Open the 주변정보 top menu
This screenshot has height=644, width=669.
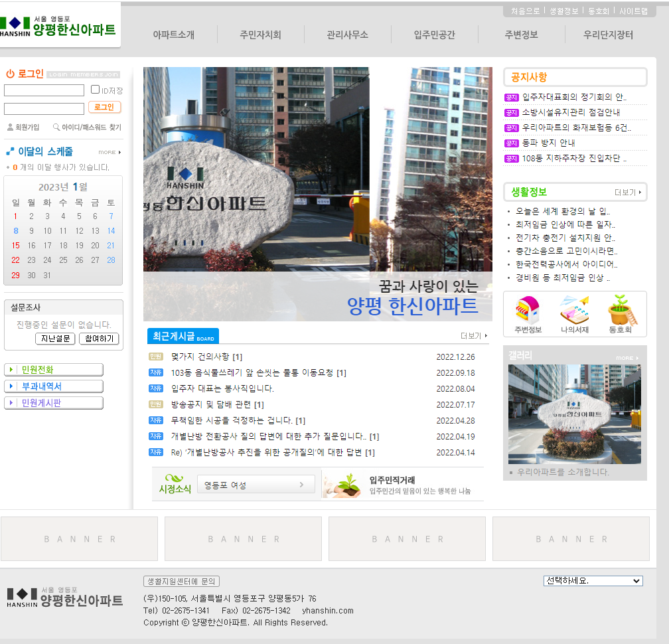(x=522, y=35)
